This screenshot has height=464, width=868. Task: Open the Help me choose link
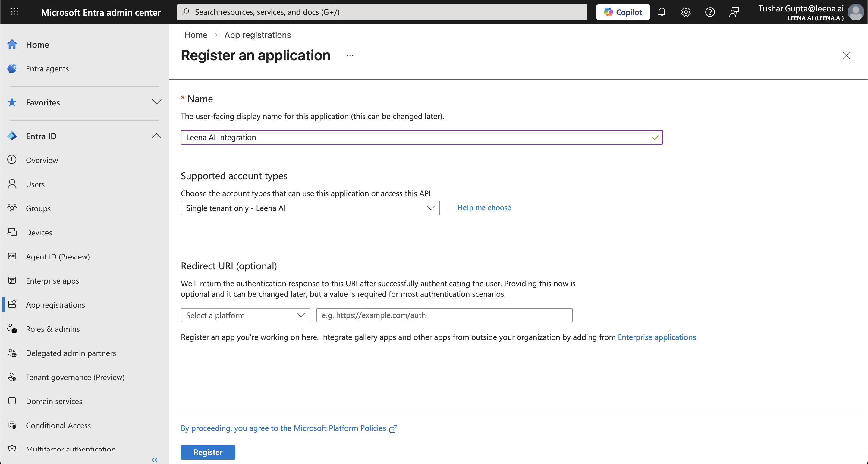point(483,208)
